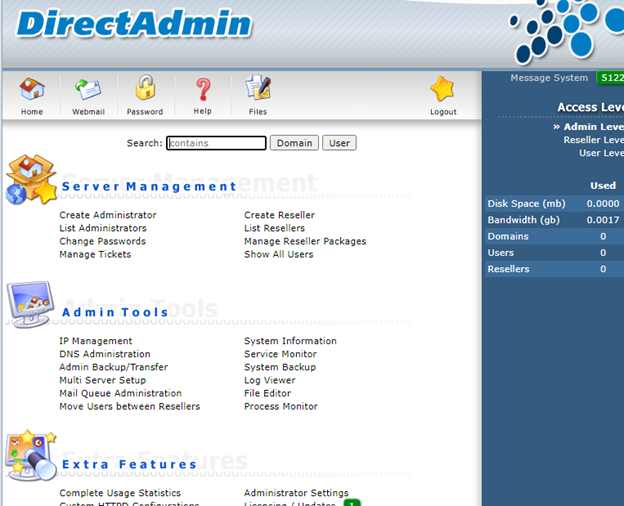This screenshot has height=506, width=624.
Task: Open Mail Queue Administration link
Action: [x=121, y=393]
